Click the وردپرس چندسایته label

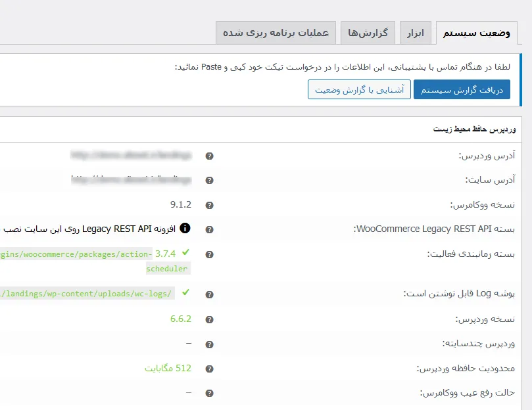click(x=479, y=344)
